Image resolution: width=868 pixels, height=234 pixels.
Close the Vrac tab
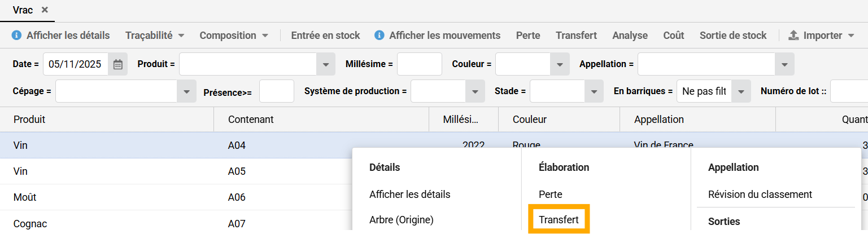(x=45, y=10)
